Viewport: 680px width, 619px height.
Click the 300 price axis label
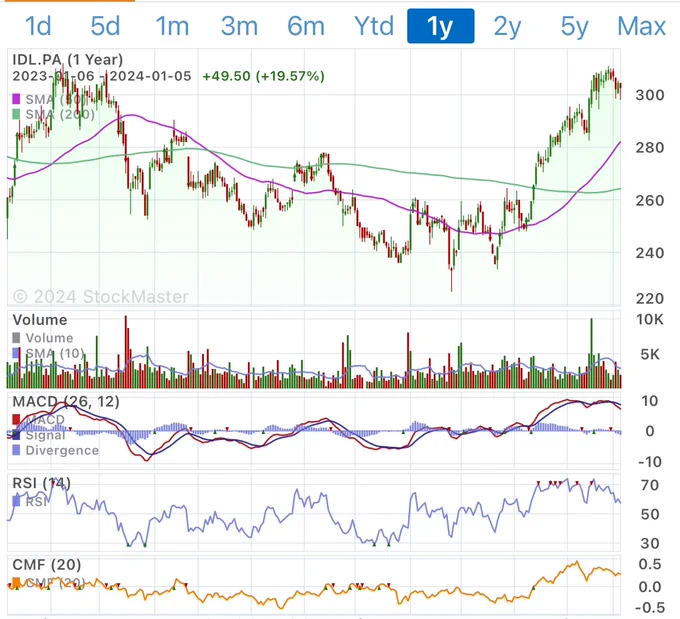tap(650, 95)
